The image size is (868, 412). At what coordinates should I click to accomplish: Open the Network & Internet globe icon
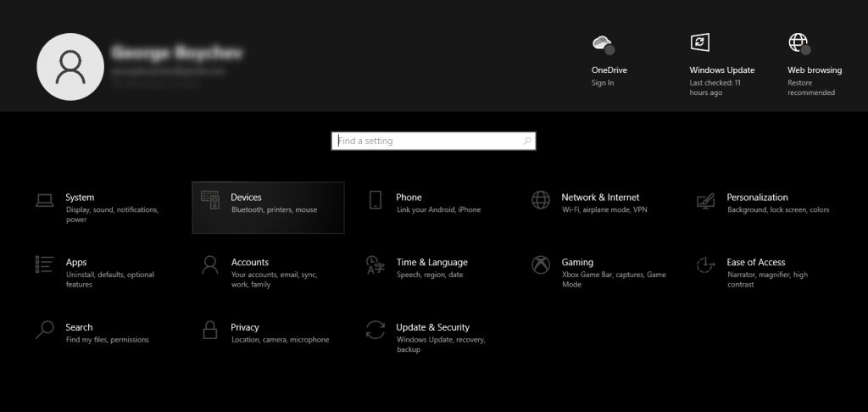541,200
